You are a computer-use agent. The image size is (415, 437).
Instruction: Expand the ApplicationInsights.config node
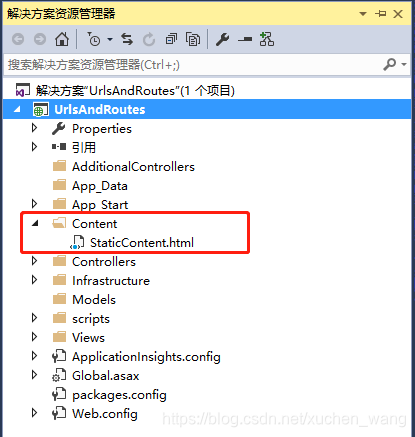34,356
